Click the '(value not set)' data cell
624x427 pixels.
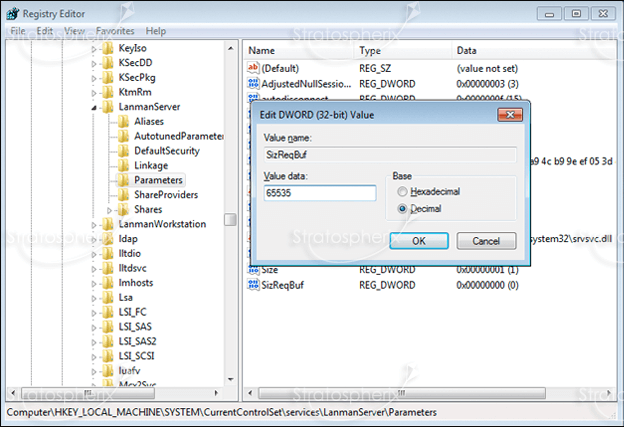[x=487, y=68]
